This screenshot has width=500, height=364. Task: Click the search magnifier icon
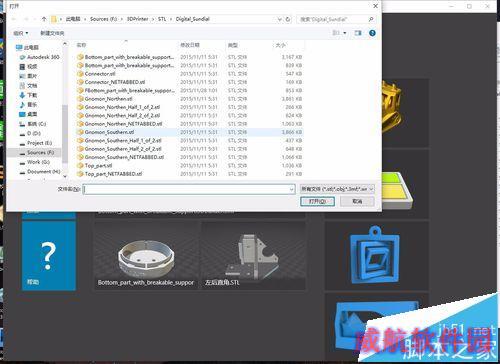(x=371, y=19)
